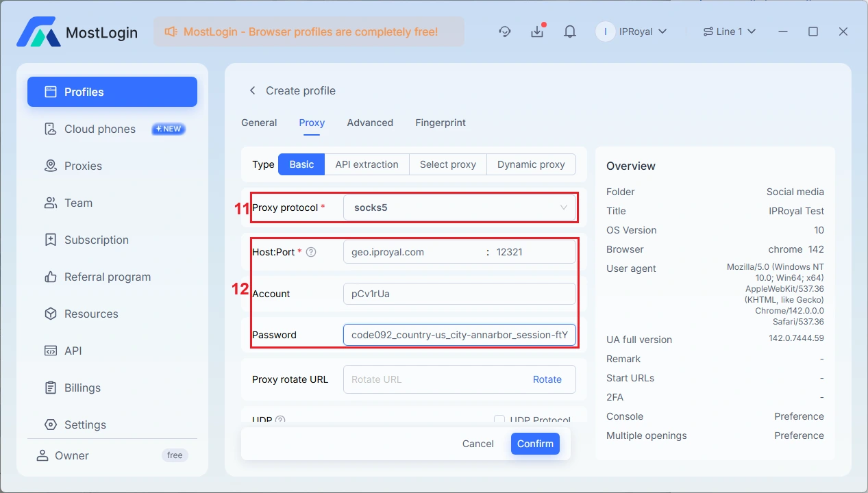The width and height of the screenshot is (868, 493).
Task: Switch to the General tab
Action: (x=259, y=123)
